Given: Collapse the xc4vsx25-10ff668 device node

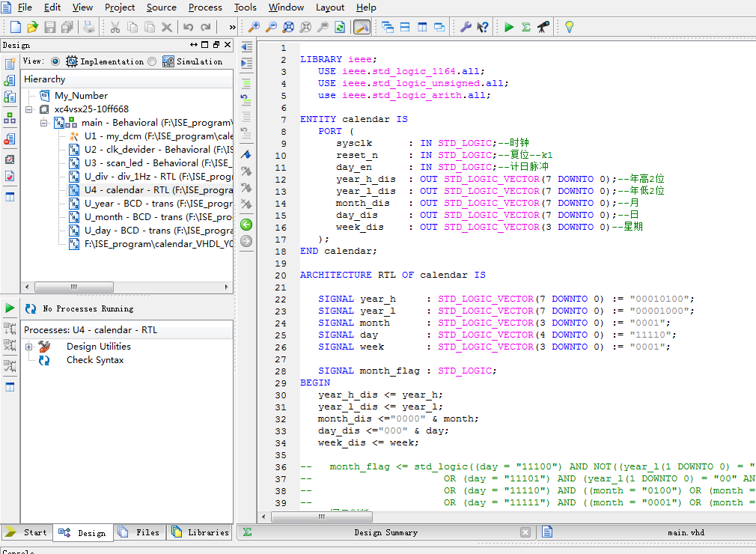Looking at the screenshot, I should (29, 109).
